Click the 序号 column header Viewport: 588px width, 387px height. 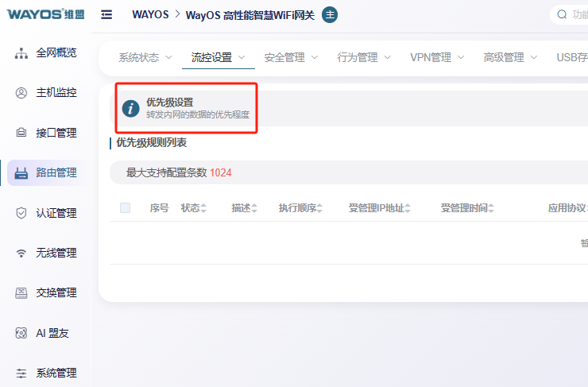[x=160, y=208]
